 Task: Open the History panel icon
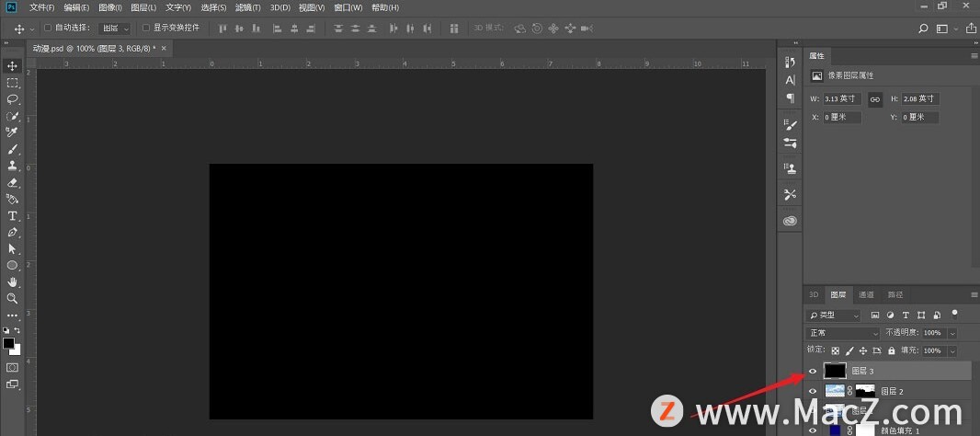coord(790,62)
